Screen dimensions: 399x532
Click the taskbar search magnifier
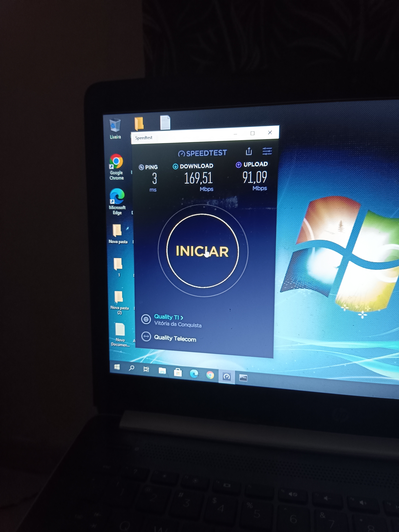tap(131, 368)
